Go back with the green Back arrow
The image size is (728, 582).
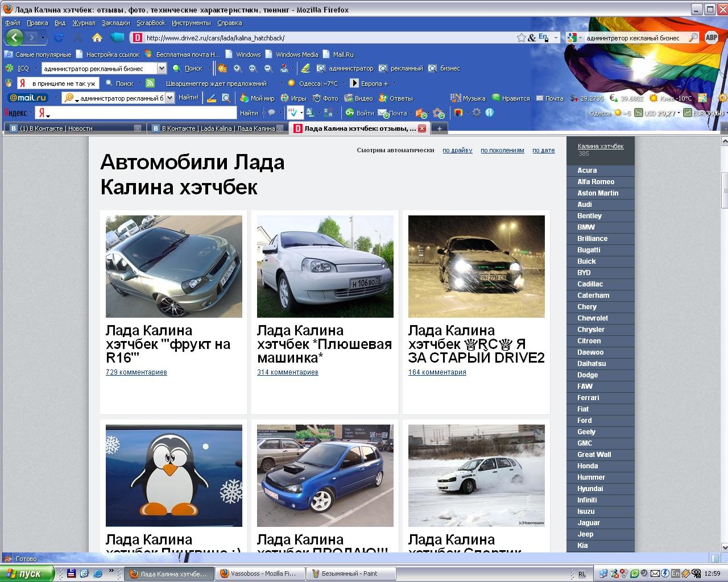tap(14, 38)
